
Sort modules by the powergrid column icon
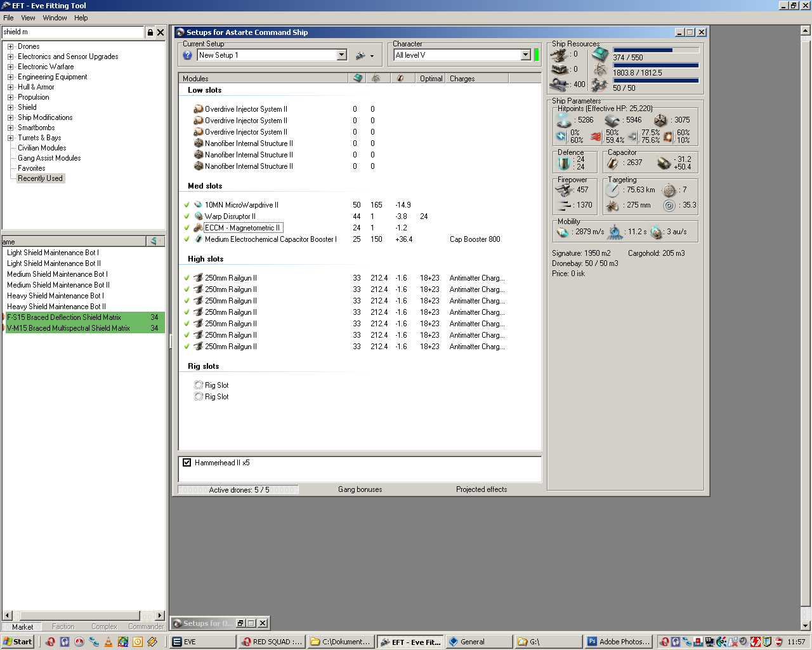point(376,78)
